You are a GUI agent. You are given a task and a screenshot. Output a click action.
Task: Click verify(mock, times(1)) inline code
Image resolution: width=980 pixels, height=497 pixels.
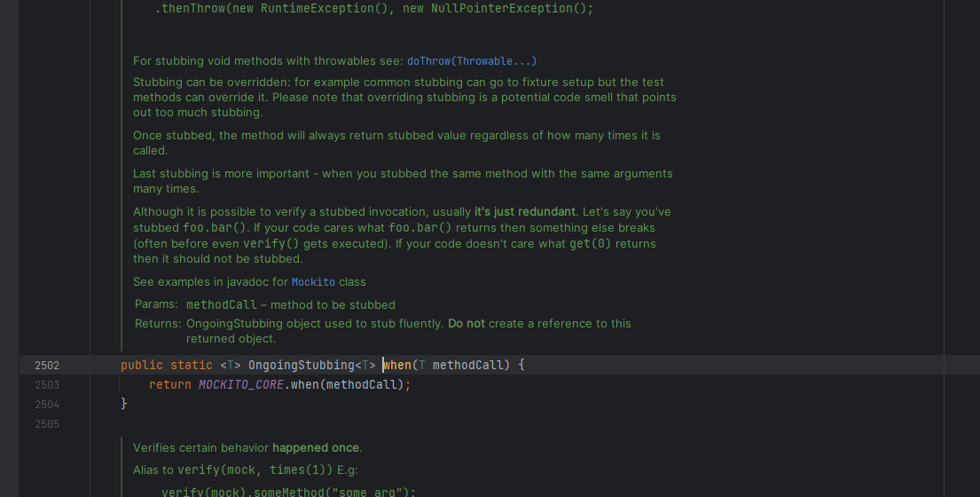click(x=255, y=470)
